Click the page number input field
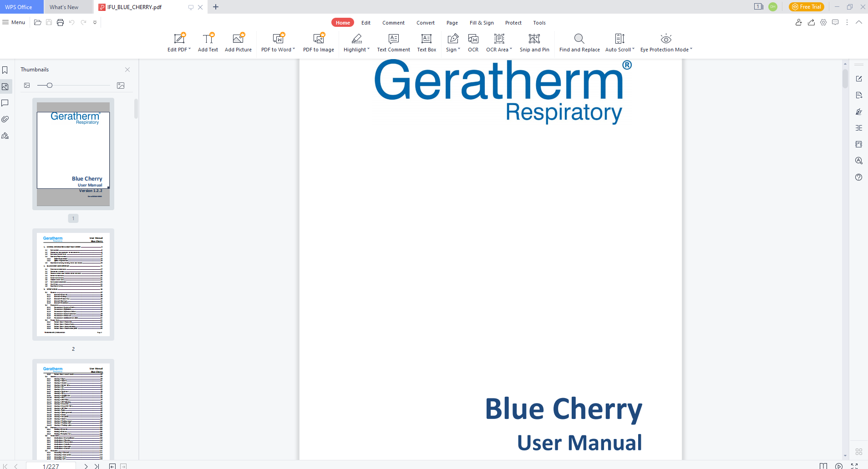The width and height of the screenshot is (868, 469). click(51, 466)
